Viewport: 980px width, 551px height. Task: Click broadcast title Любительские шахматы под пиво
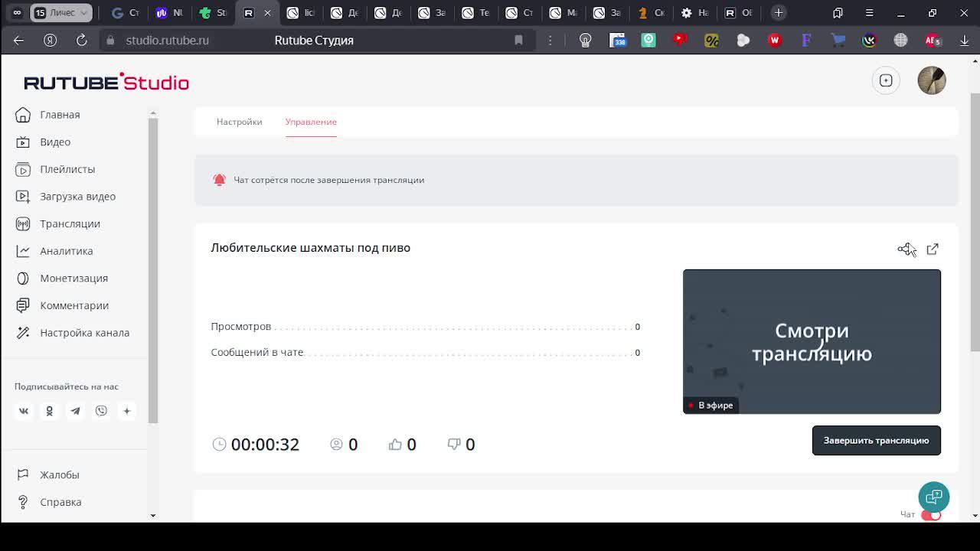(310, 248)
